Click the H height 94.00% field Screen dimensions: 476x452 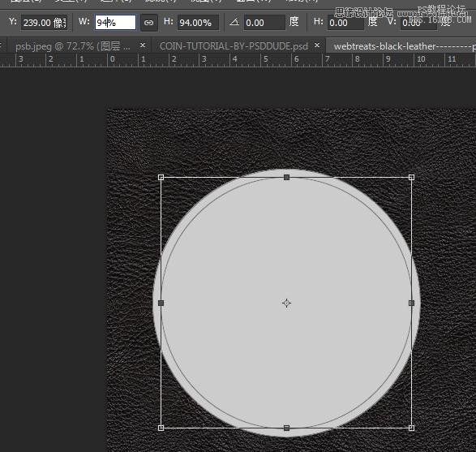[198, 23]
